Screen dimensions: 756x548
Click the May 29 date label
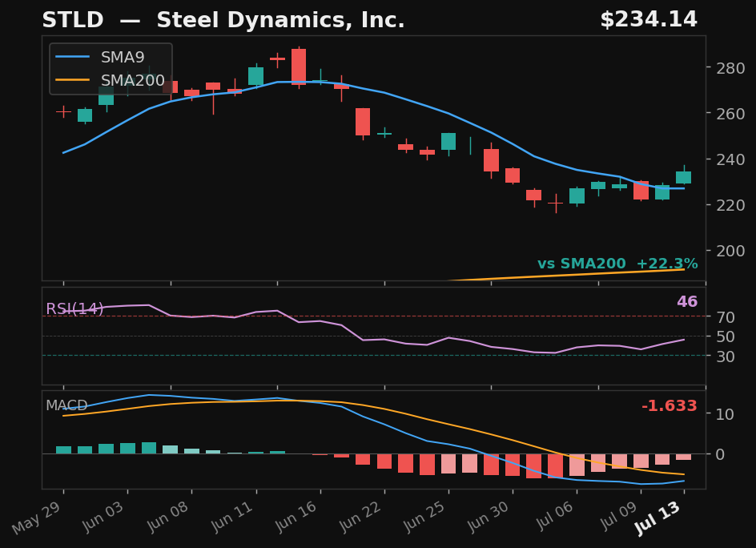coord(38,517)
